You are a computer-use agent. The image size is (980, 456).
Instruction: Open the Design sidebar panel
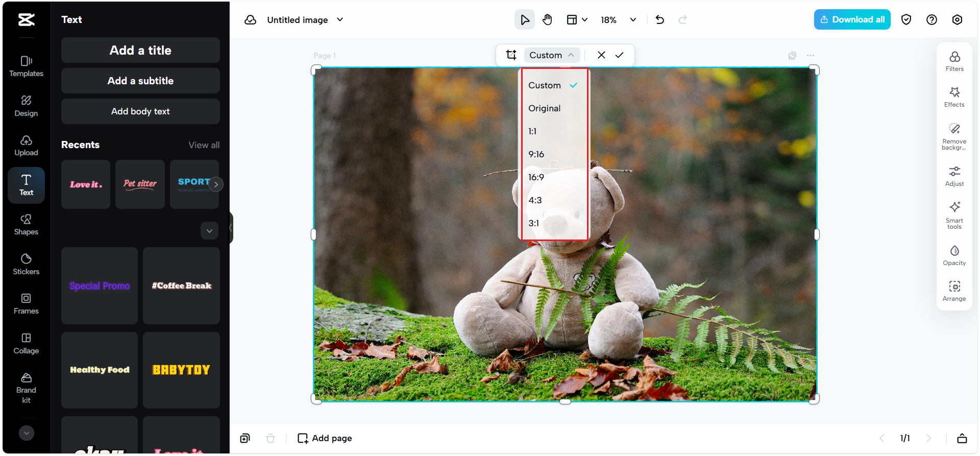(26, 106)
